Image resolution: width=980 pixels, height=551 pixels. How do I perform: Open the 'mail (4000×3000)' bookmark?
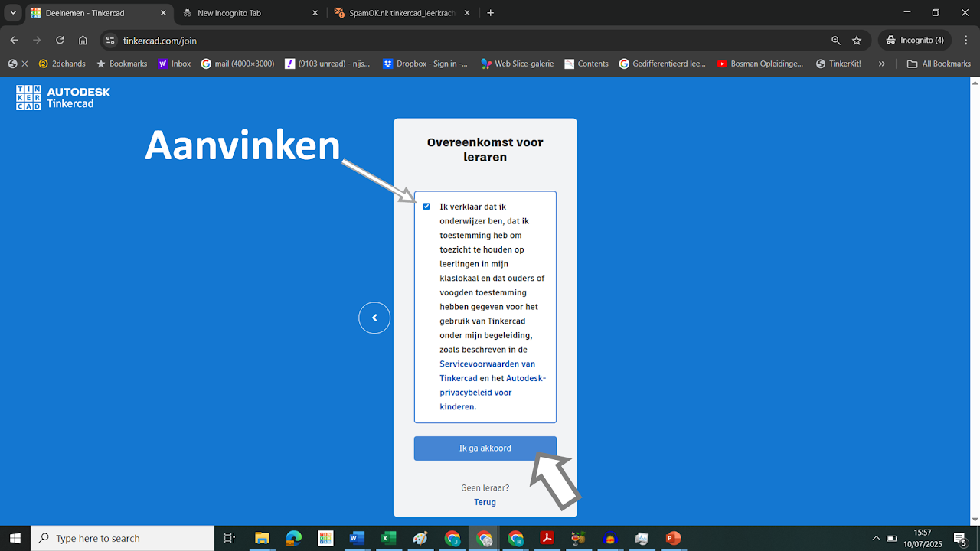coord(237,64)
